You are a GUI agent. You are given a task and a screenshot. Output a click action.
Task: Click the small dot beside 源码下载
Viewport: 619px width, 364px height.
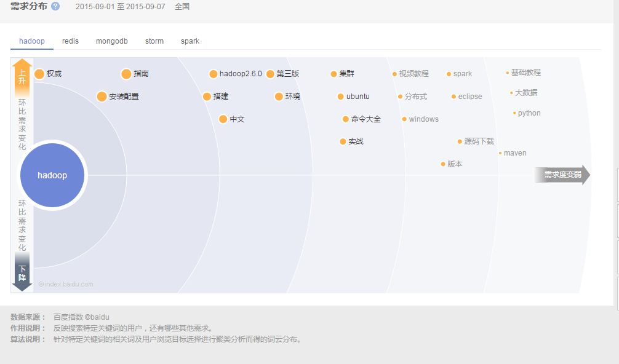[460, 141]
